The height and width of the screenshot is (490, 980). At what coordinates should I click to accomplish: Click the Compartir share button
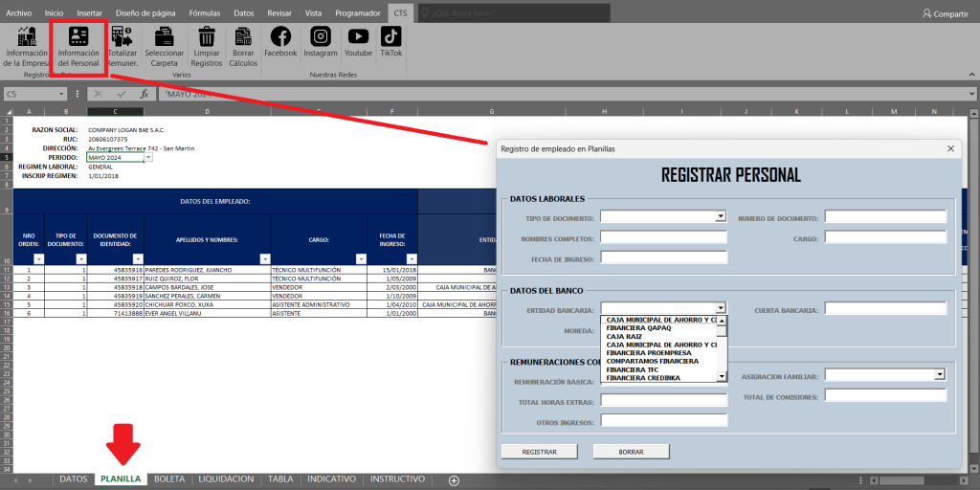(945, 13)
